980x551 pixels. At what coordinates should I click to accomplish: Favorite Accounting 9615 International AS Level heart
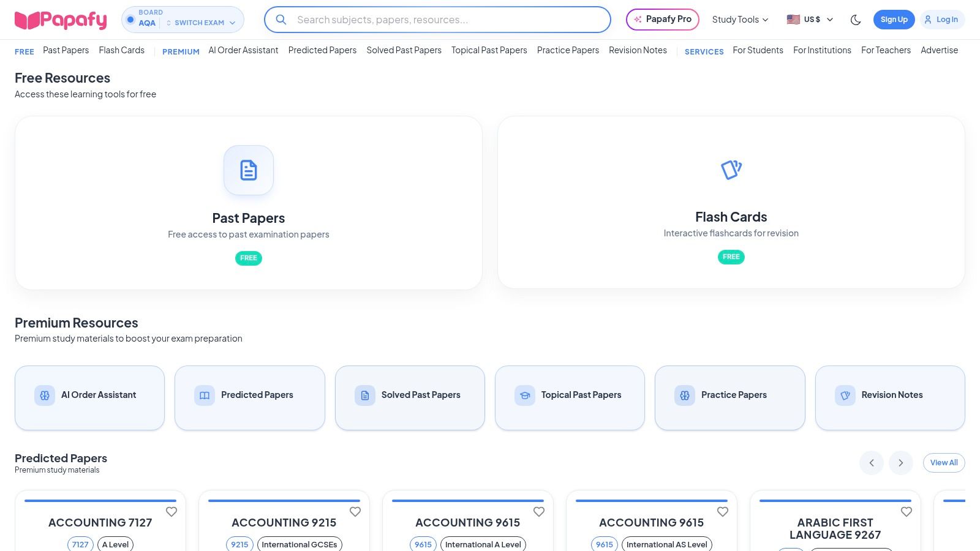click(723, 512)
